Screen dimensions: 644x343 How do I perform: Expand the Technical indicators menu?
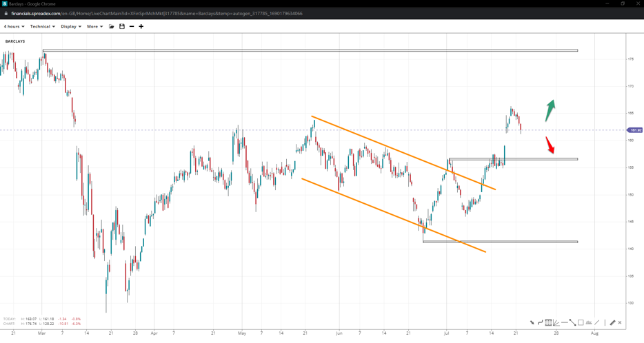point(42,27)
